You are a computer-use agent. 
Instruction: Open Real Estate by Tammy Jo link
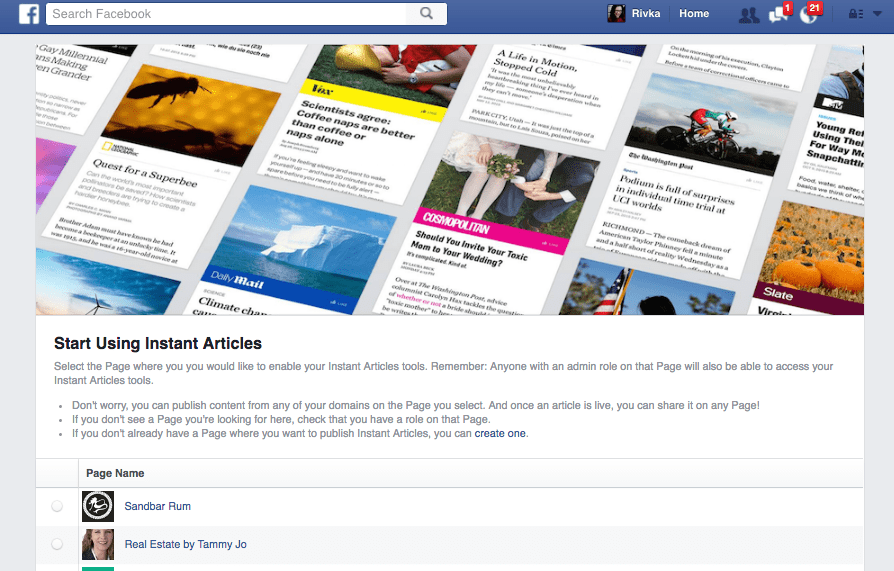pyautogui.click(x=185, y=544)
